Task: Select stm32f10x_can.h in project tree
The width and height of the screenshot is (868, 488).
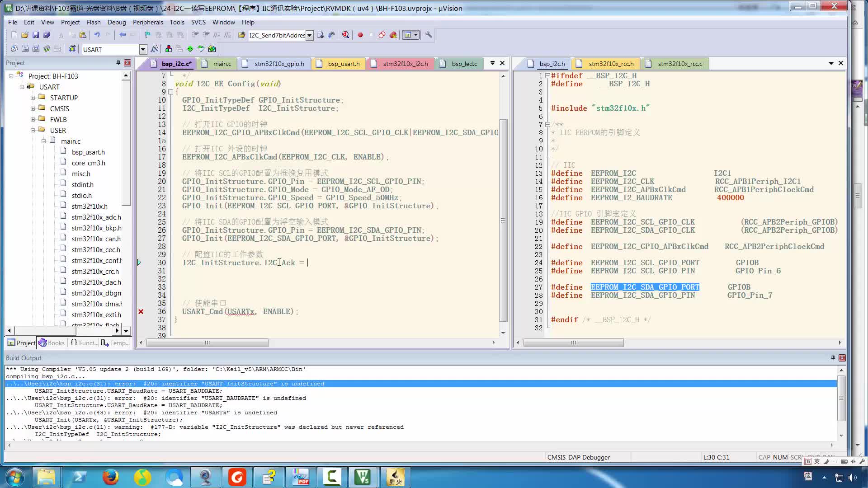Action: tap(96, 239)
